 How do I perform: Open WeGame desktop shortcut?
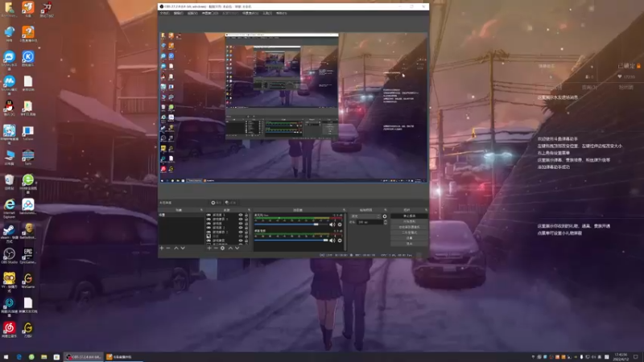[27, 280]
